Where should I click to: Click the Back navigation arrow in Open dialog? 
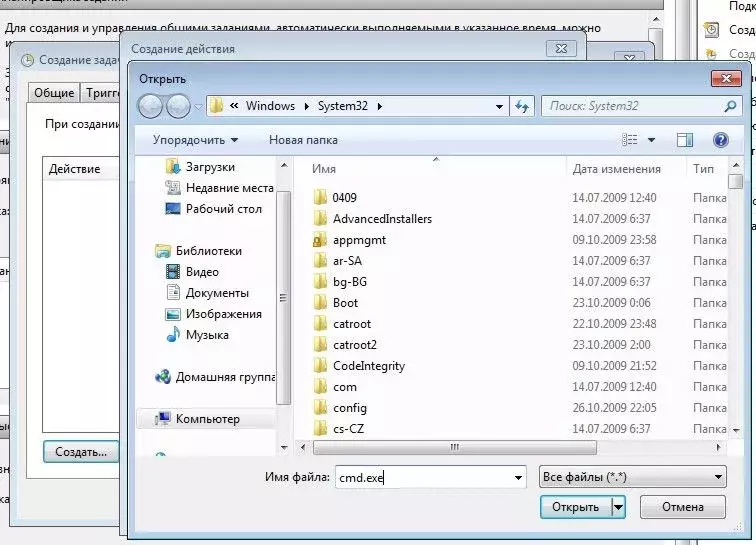coord(150,106)
